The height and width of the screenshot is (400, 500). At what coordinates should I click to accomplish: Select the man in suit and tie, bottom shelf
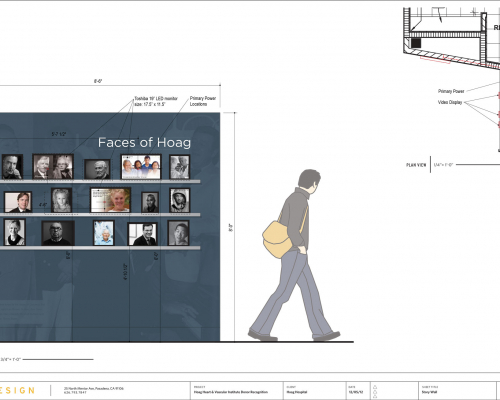click(x=143, y=234)
